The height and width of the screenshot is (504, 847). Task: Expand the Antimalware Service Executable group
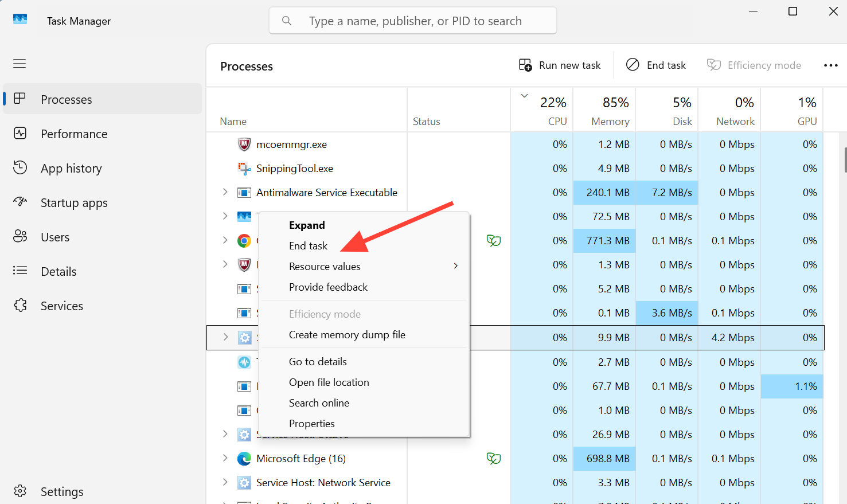pos(225,192)
